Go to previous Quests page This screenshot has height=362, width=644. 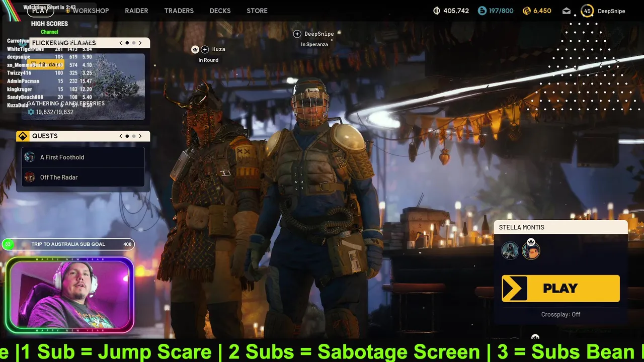[x=121, y=136]
